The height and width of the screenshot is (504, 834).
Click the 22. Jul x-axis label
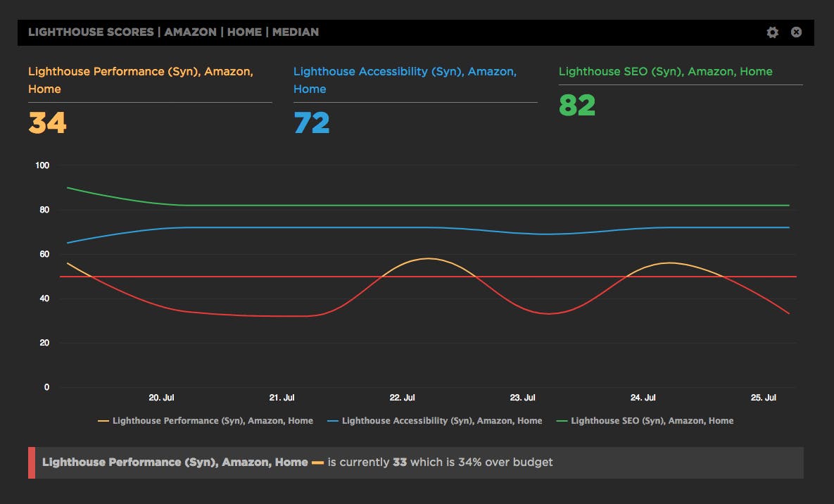point(402,398)
